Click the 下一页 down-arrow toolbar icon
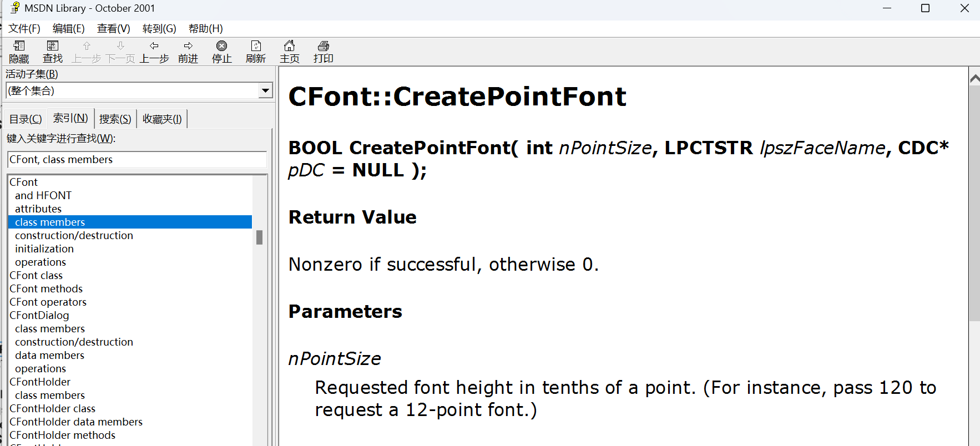Image resolution: width=980 pixels, height=446 pixels. point(120,52)
